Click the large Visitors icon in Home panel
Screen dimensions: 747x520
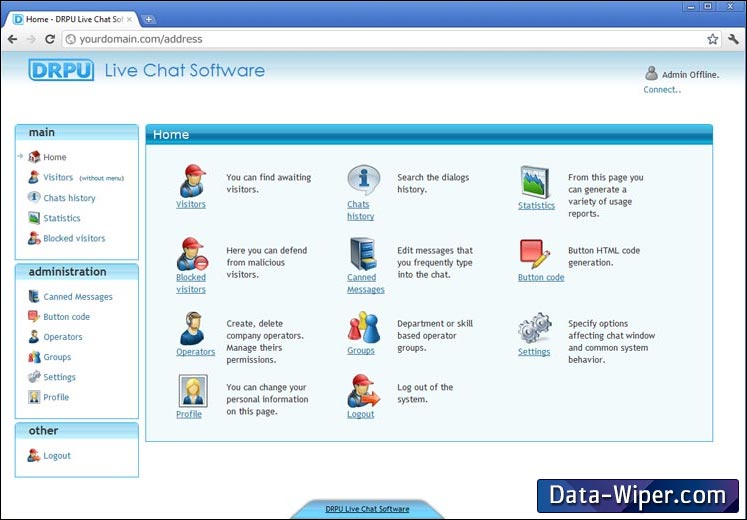tap(192, 181)
